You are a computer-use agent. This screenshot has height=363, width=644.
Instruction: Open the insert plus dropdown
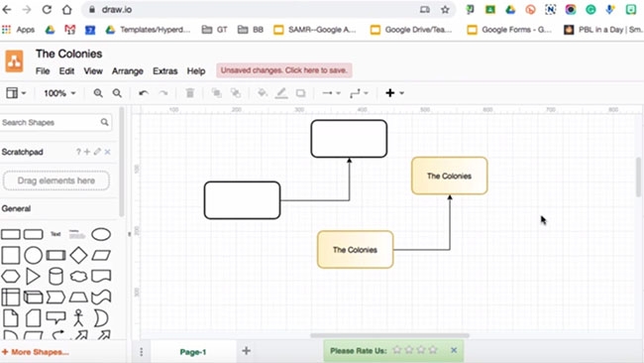[x=394, y=93]
